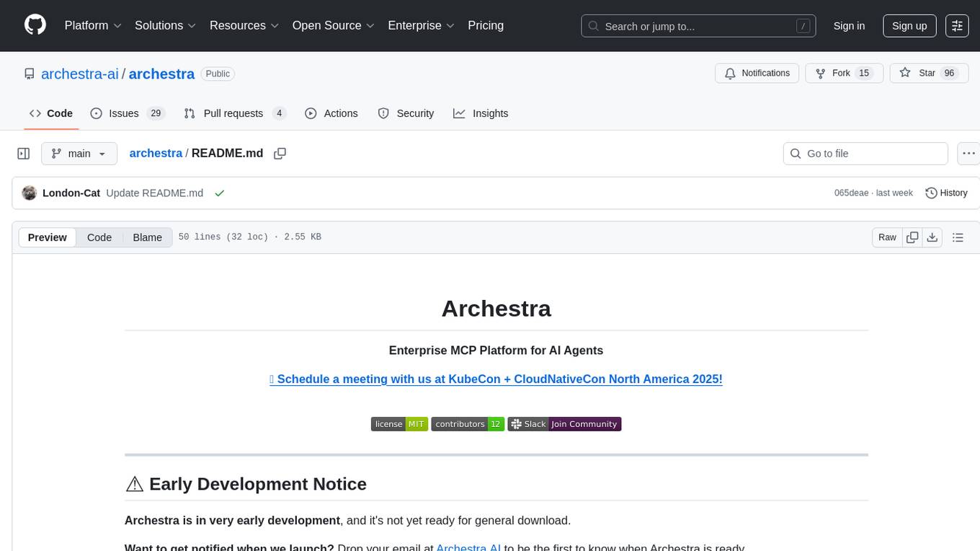The width and height of the screenshot is (980, 551).
Task: Switch to the Insights tab
Action: 481,113
